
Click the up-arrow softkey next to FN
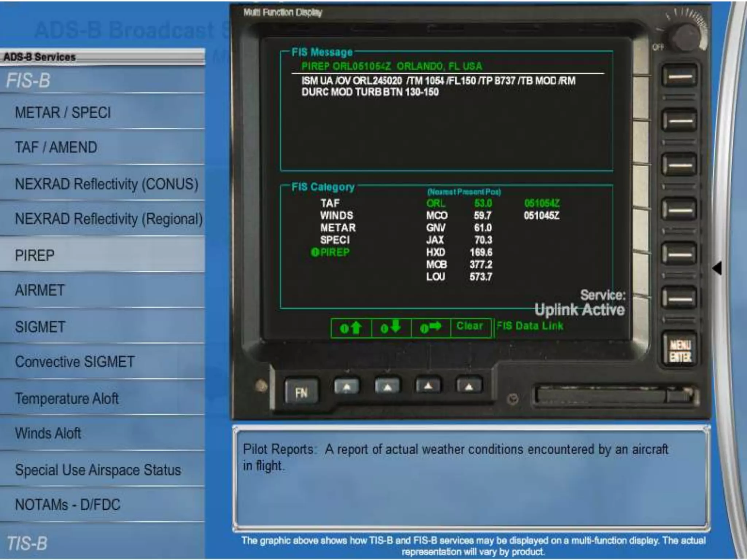point(347,386)
